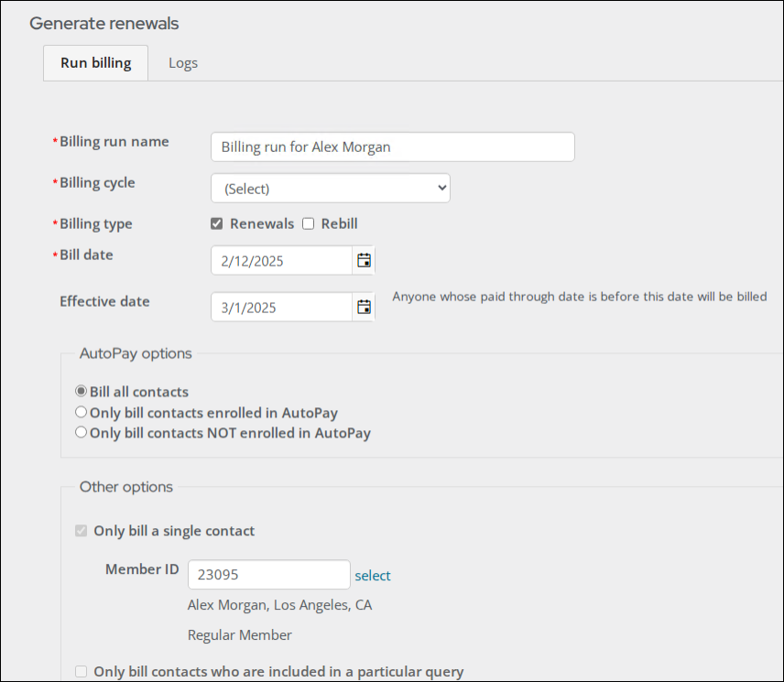This screenshot has width=784, height=682.
Task: Open the Bill date calendar picker
Action: 364,260
